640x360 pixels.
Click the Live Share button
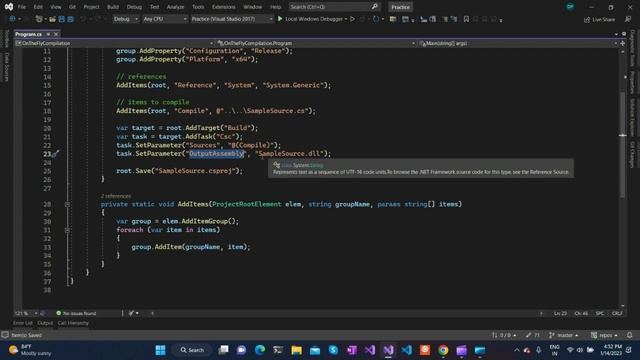(599, 19)
